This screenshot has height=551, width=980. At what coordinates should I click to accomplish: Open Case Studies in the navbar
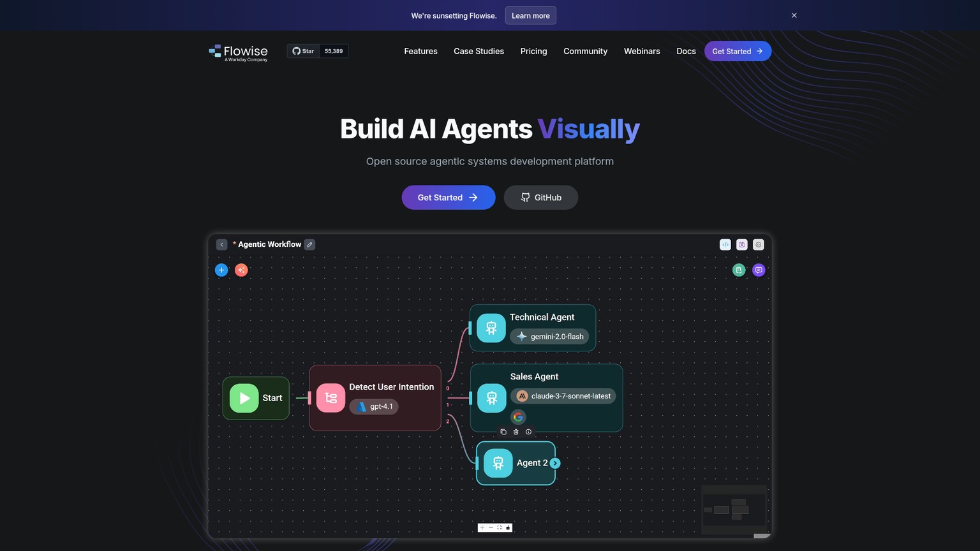(x=479, y=51)
